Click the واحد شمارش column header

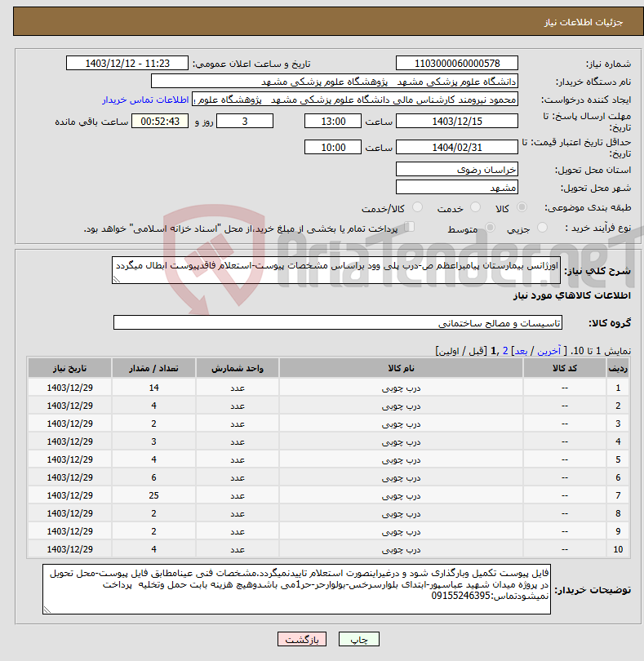[237, 368]
